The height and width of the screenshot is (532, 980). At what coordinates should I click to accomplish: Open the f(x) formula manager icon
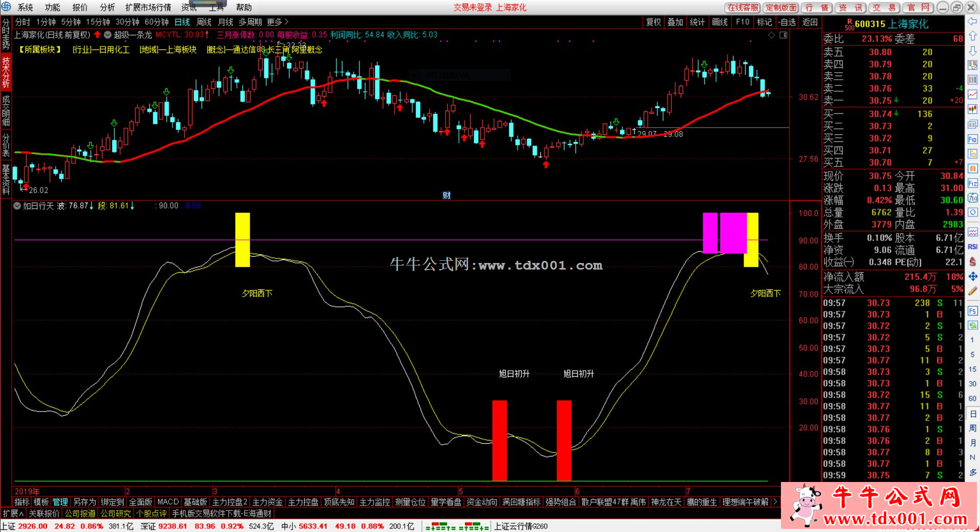coord(972,198)
